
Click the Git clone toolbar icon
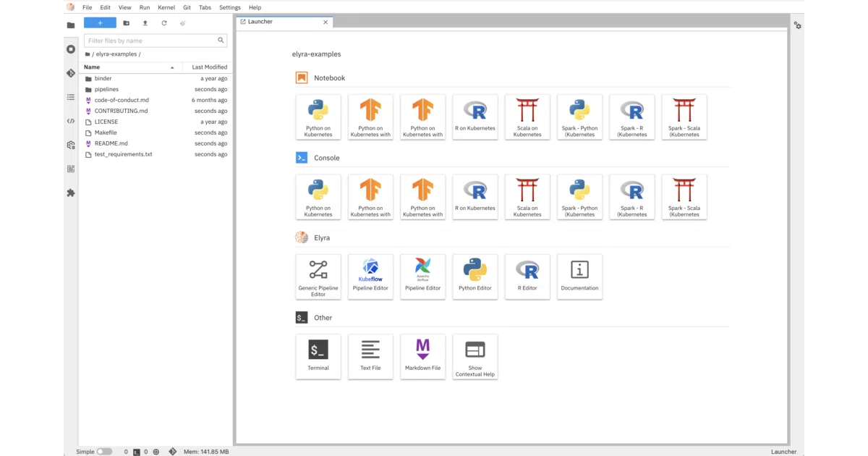(x=183, y=23)
